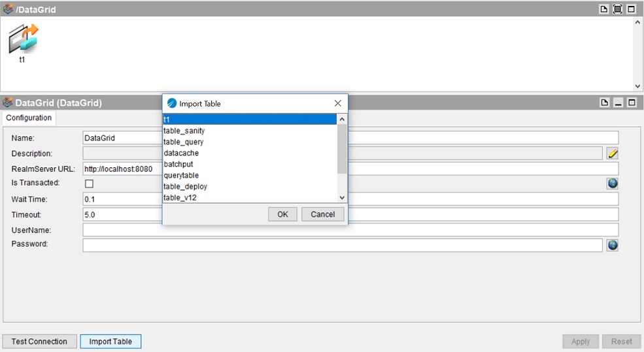This screenshot has height=352, width=644.
Task: Select table_sanity in the list
Action: [x=250, y=131]
